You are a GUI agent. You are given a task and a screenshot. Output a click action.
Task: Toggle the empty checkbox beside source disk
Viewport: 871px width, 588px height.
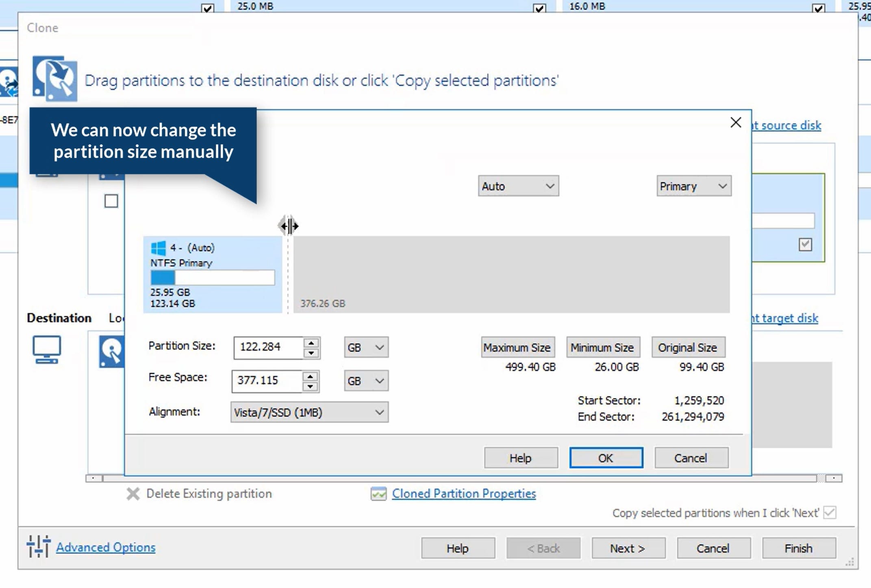111,201
